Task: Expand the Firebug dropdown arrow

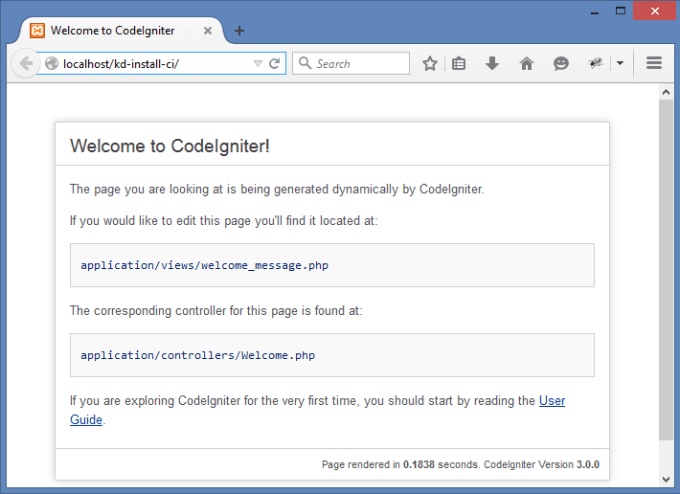Action: point(620,63)
